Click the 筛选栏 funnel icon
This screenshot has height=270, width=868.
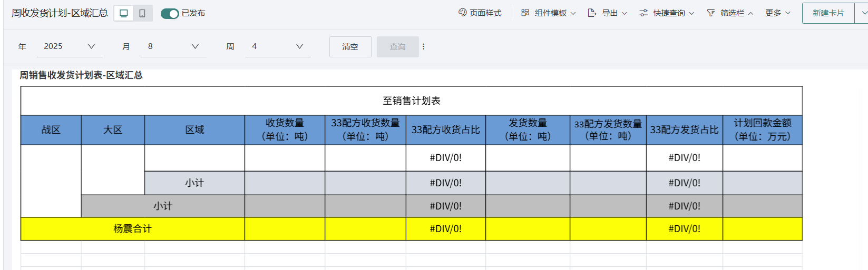(x=711, y=13)
